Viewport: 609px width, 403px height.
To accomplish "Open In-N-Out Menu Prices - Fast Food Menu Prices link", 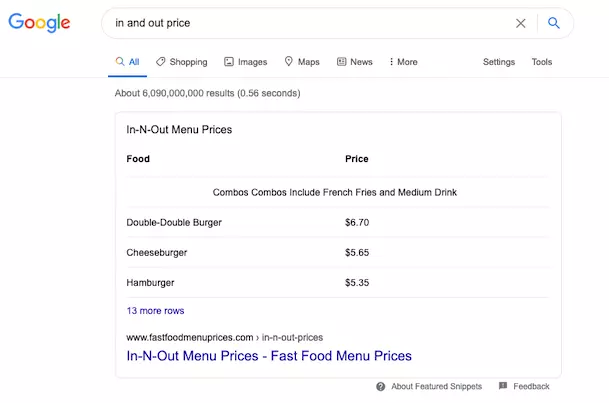I will [x=269, y=356].
